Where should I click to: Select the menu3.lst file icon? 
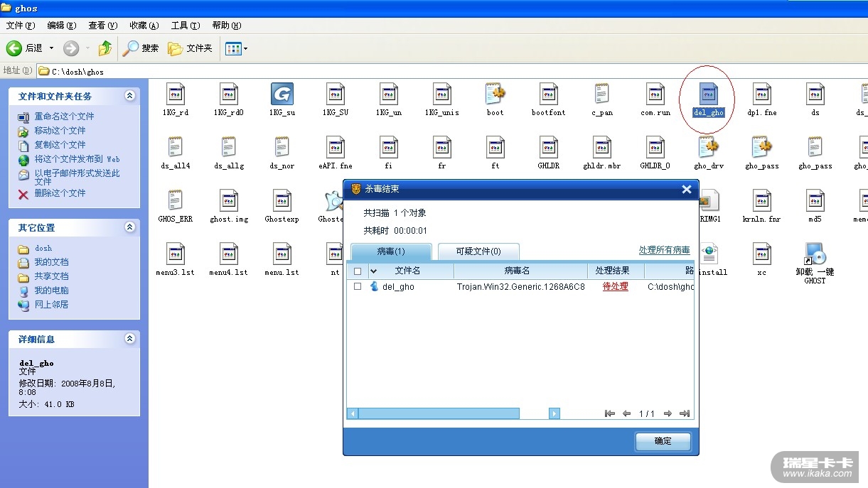pyautogui.click(x=176, y=254)
